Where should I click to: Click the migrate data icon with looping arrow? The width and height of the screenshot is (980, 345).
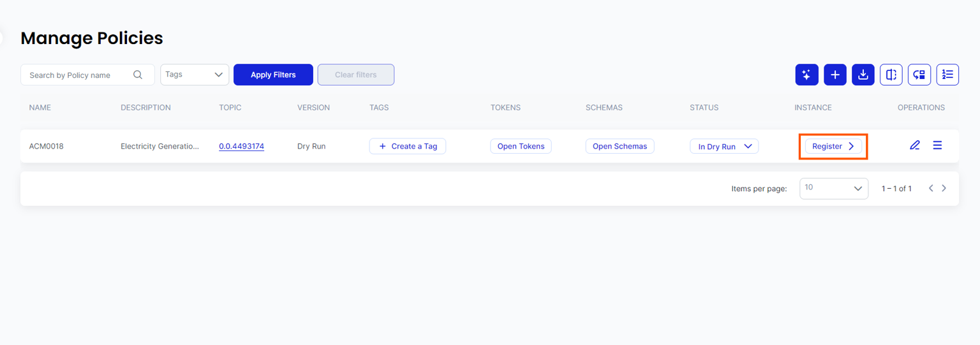(919, 75)
